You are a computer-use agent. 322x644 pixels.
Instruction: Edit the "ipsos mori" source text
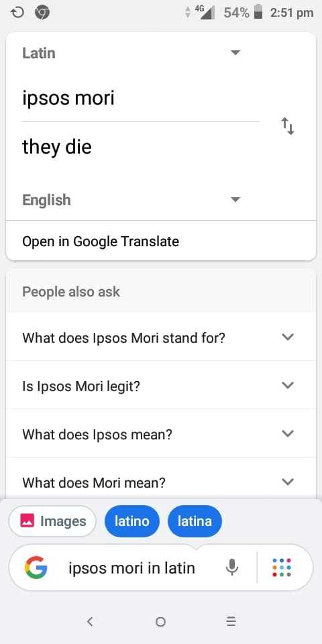click(68, 99)
